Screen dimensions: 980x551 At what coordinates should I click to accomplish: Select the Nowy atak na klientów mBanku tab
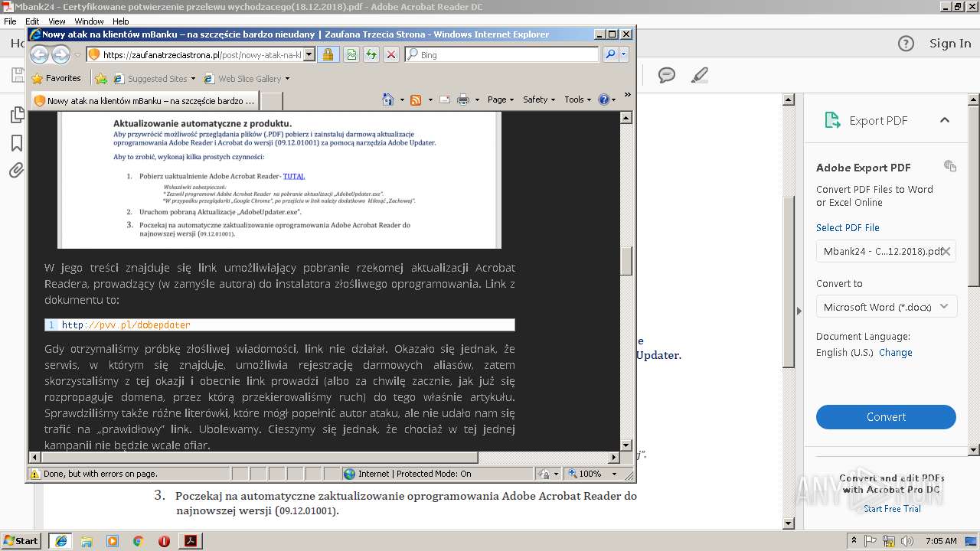[144, 100]
